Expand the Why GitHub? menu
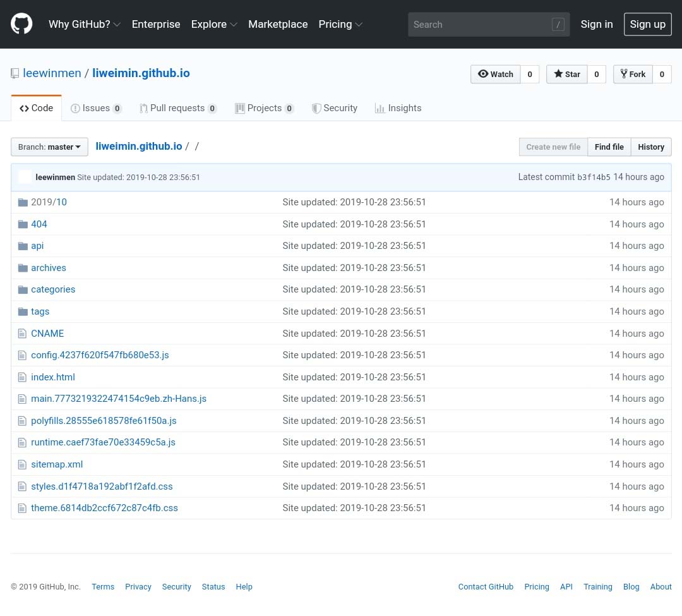This screenshot has width=682, height=616. 85,24
